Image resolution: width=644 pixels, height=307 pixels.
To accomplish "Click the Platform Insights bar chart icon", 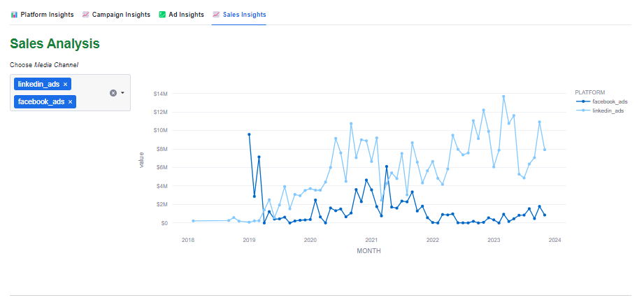I will click(x=14, y=15).
